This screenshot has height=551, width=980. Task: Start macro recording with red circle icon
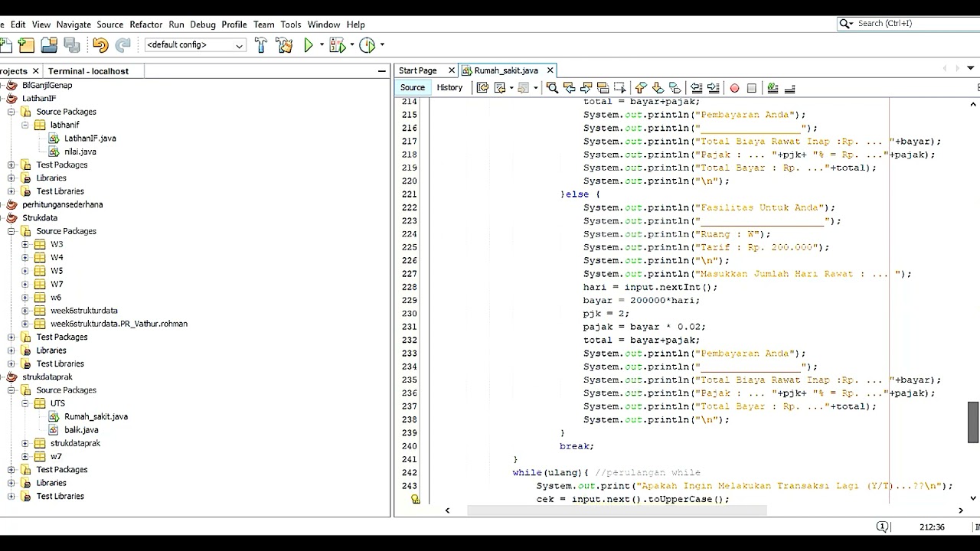click(734, 88)
